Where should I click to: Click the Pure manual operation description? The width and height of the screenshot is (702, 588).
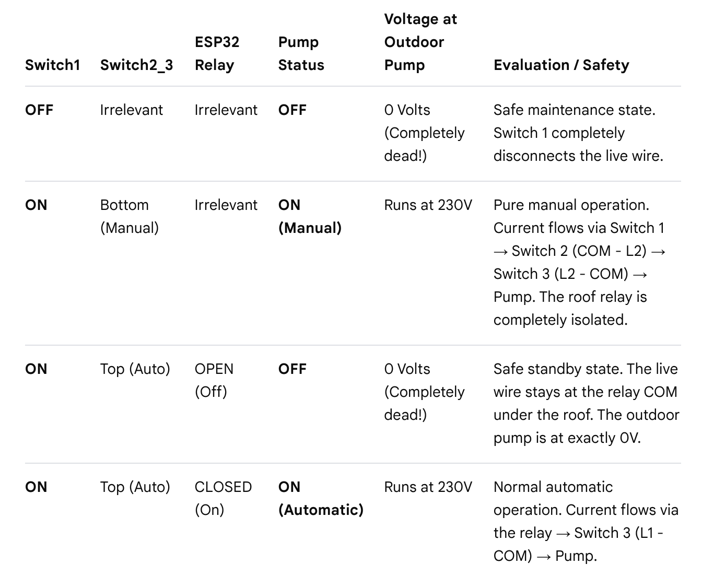tap(580, 263)
